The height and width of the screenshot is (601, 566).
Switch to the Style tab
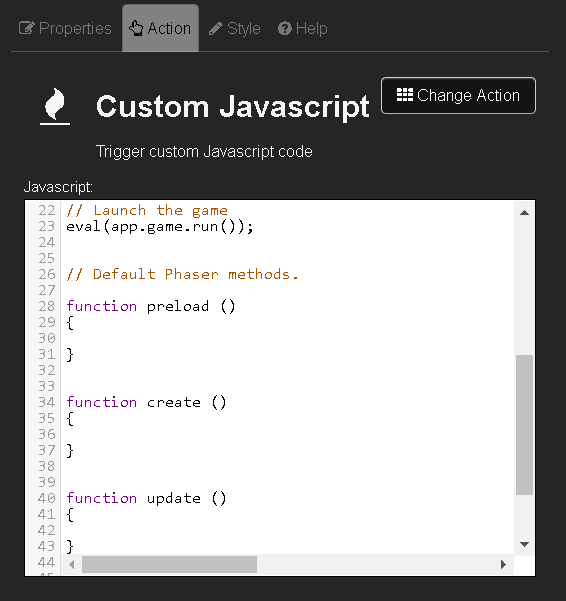click(x=235, y=28)
